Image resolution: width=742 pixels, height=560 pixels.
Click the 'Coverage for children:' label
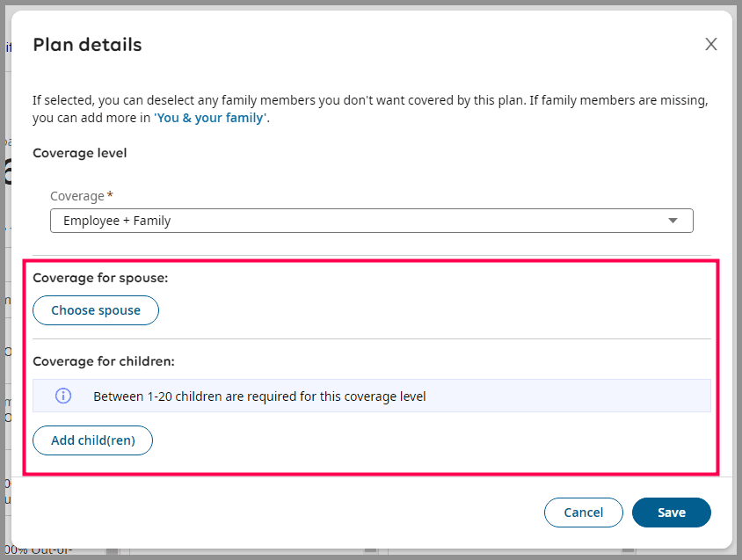click(x=103, y=361)
